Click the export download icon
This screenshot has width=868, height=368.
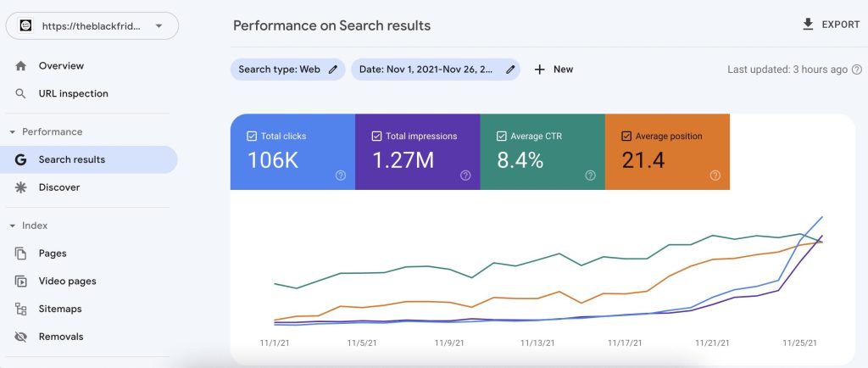coord(808,25)
